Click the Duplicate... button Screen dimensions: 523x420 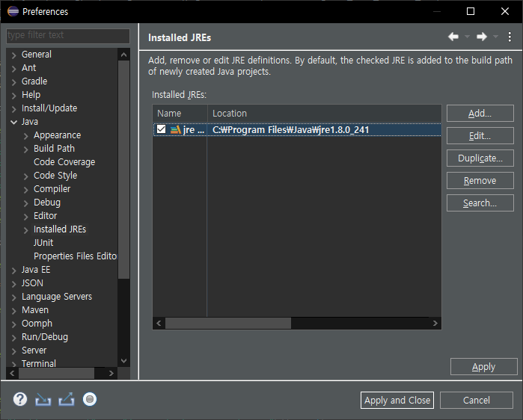tap(480, 158)
